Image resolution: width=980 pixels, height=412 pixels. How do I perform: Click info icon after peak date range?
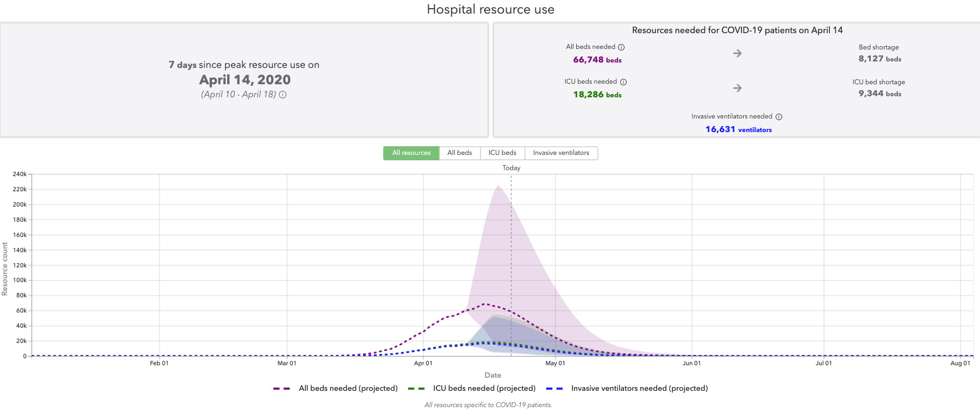tap(283, 95)
